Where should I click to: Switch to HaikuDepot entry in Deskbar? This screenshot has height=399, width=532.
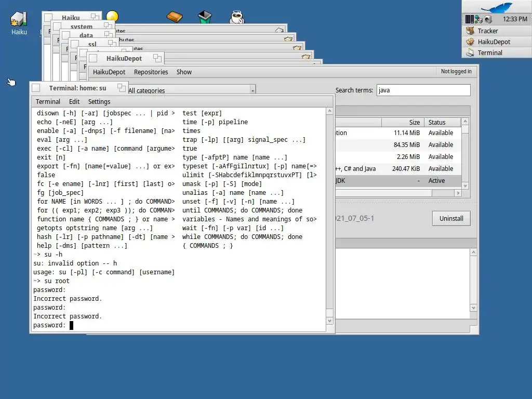[497, 42]
